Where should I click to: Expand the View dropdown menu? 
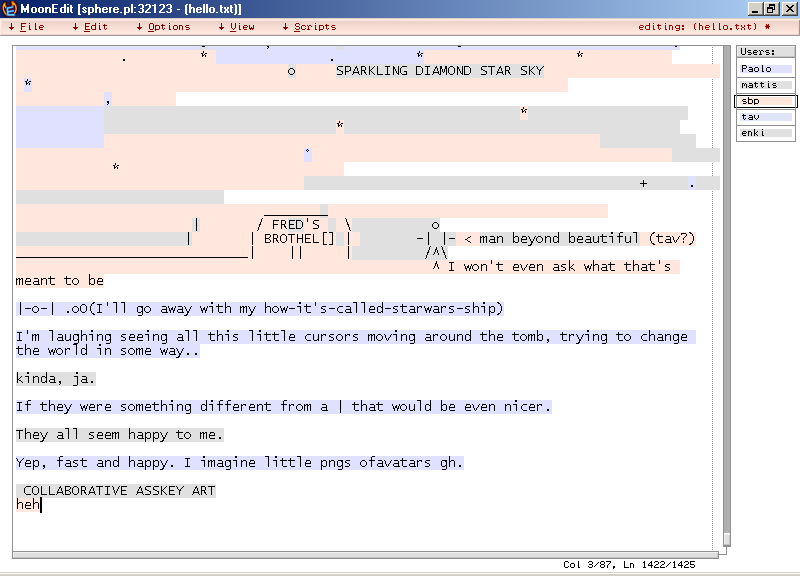[x=237, y=27]
